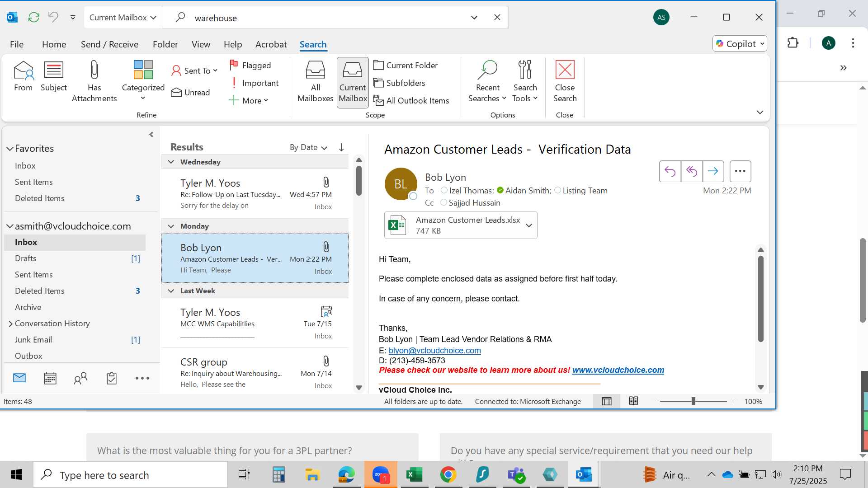This screenshot has width=868, height=488.
Task: Open Recent Searches dropdown
Action: 487,81
